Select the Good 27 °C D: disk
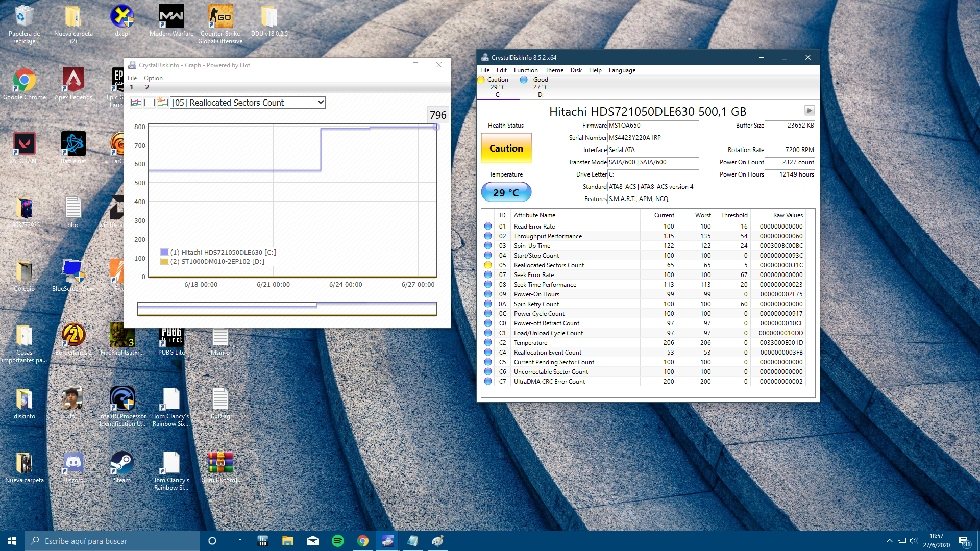Image resolution: width=980 pixels, height=551 pixels. 535,87
